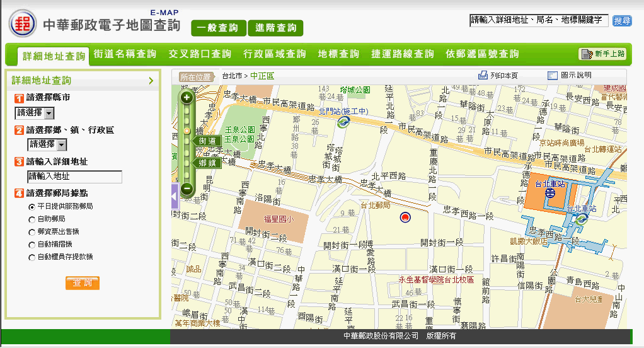Click the print icon beside 列印本頁
644x348 pixels.
pos(483,75)
